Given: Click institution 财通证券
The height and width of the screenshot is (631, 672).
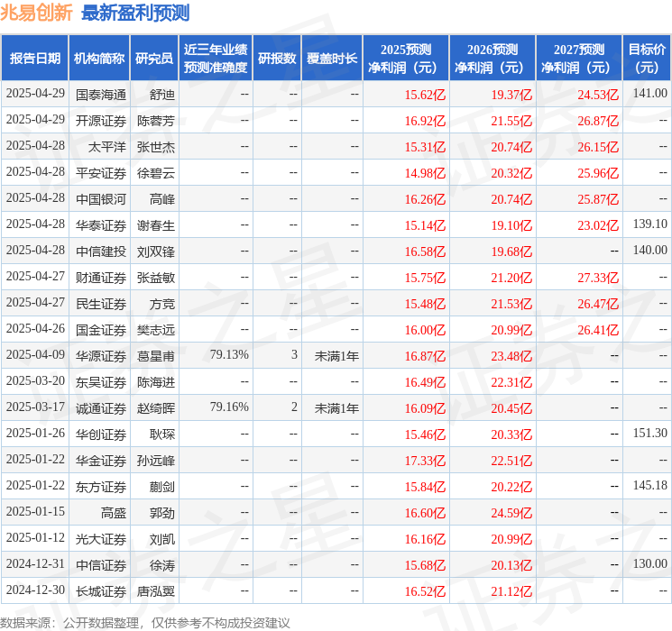Looking at the screenshot, I should click(101, 278).
